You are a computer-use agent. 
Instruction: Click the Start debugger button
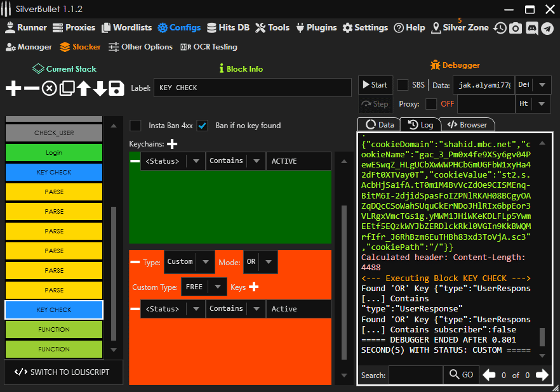point(375,85)
